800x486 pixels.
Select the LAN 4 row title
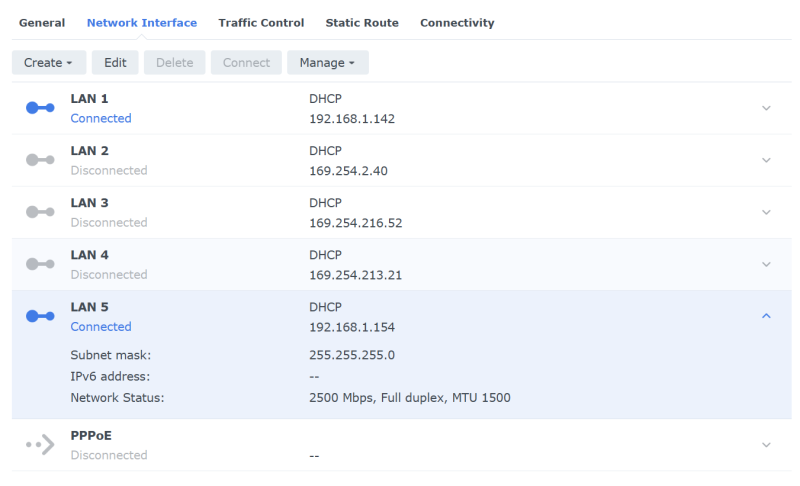89,254
